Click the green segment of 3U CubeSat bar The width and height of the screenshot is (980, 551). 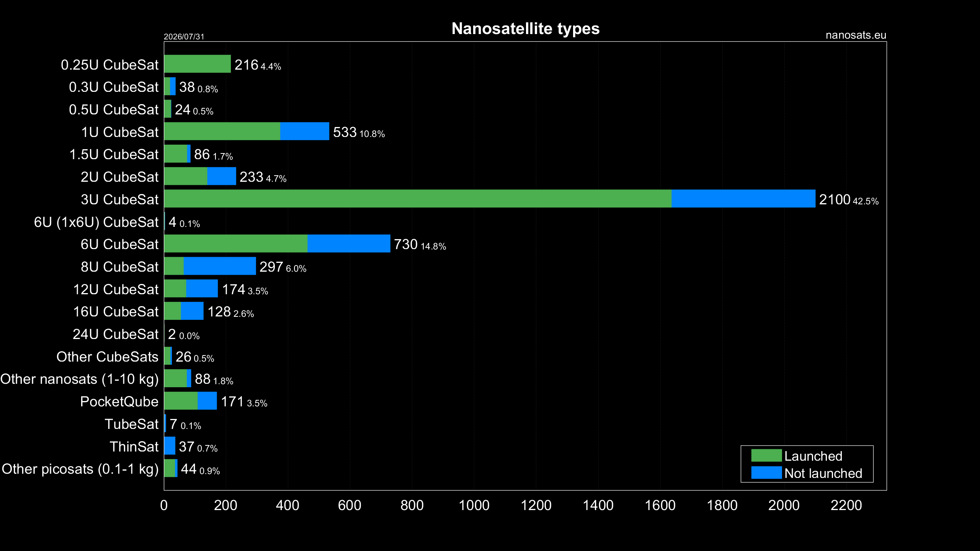click(x=418, y=199)
